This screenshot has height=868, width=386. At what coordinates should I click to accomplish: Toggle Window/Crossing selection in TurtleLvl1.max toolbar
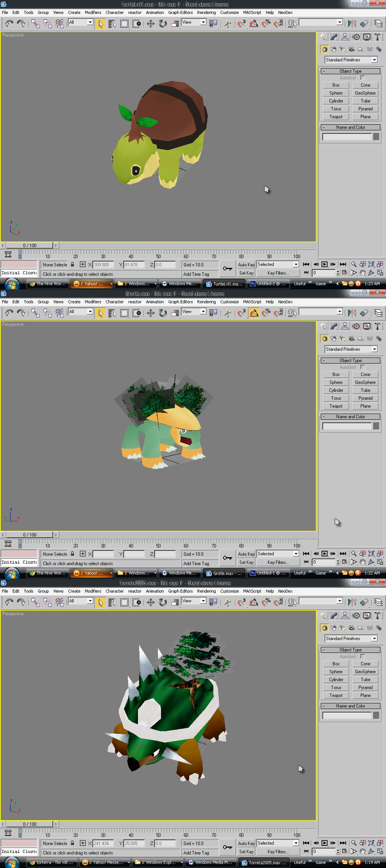(137, 23)
